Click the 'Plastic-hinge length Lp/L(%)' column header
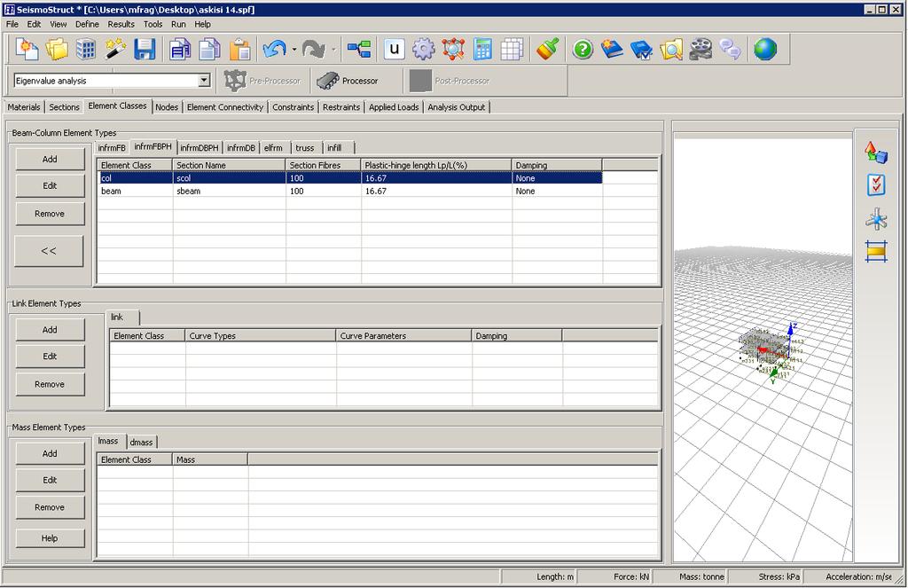 click(x=436, y=165)
